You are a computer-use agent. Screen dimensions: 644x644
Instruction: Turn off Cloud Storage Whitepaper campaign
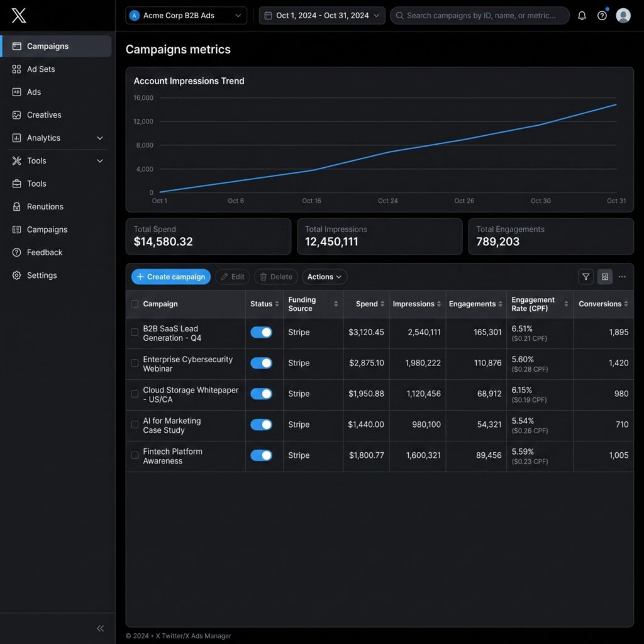pyautogui.click(x=261, y=394)
